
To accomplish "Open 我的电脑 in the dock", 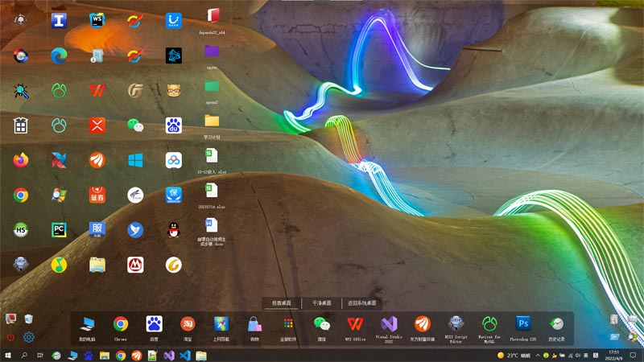I will [x=87, y=324].
